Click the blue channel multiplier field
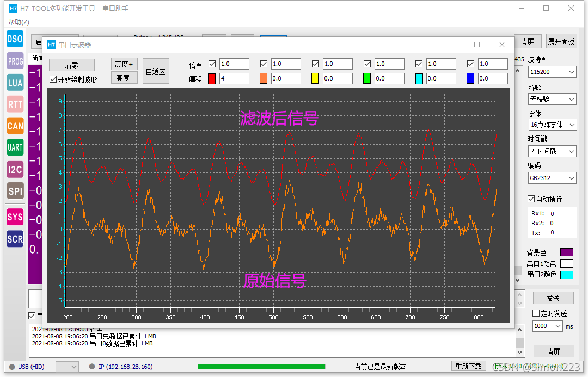Image resolution: width=588 pixels, height=377 pixels. click(493, 64)
